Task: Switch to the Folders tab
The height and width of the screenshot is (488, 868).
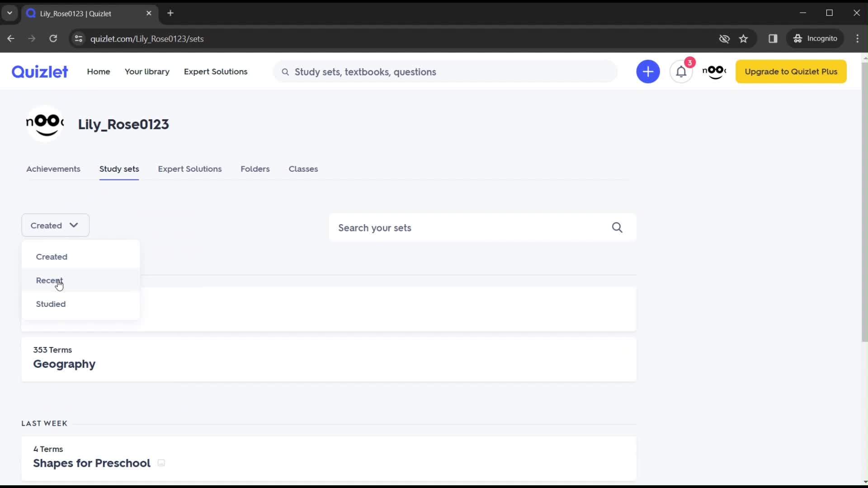Action: [255, 169]
